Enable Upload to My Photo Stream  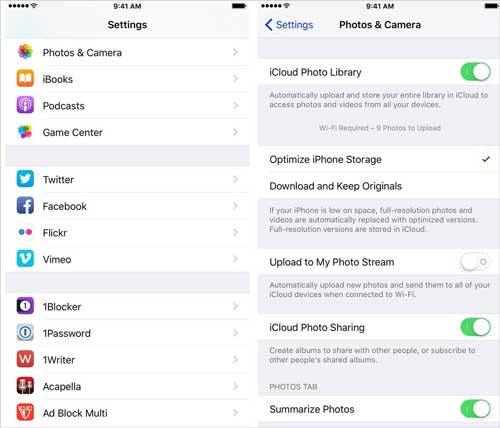tap(475, 262)
